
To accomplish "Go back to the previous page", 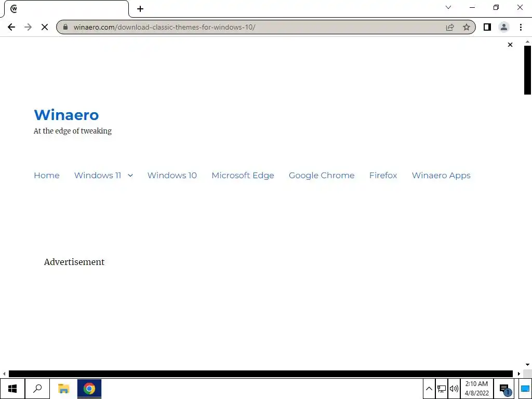I will coord(11,27).
